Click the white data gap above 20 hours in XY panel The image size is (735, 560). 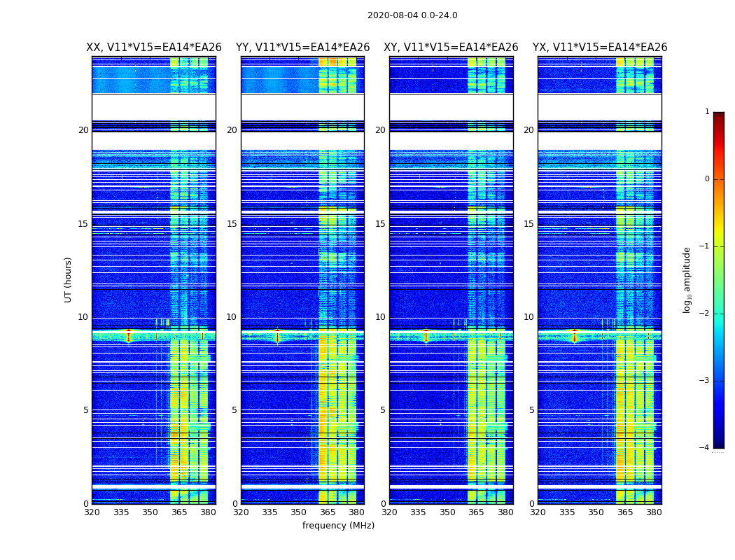point(451,107)
